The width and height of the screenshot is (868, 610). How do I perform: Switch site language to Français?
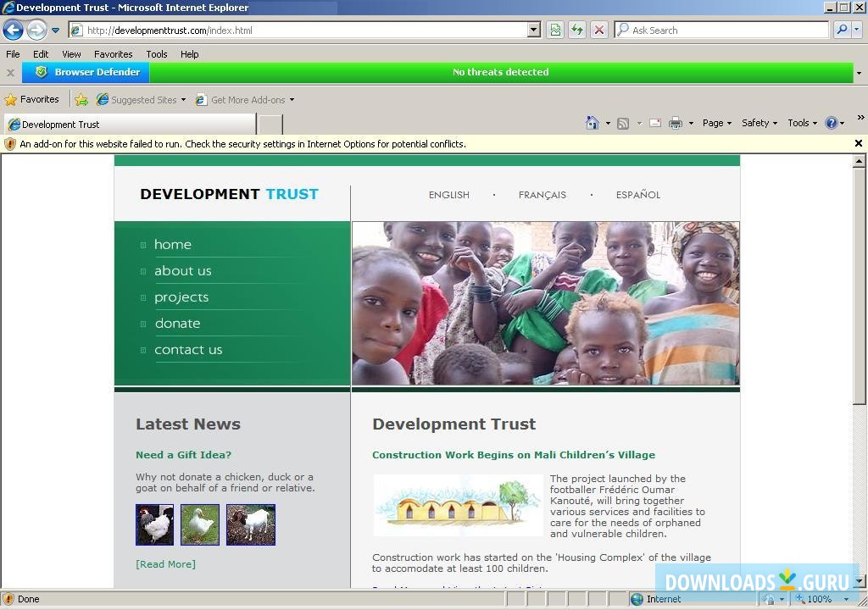click(542, 195)
